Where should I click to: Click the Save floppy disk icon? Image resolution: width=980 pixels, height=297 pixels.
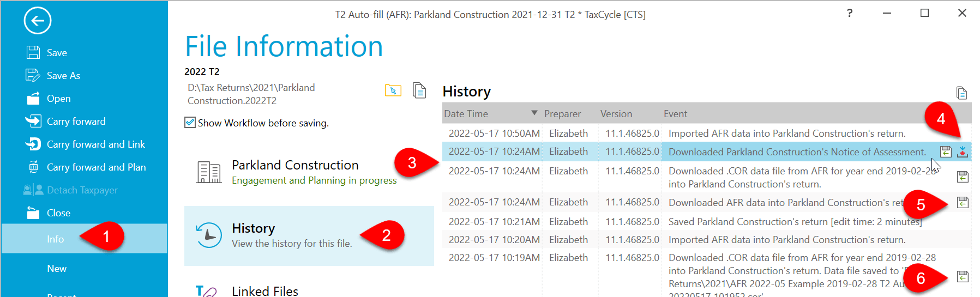pos(33,52)
